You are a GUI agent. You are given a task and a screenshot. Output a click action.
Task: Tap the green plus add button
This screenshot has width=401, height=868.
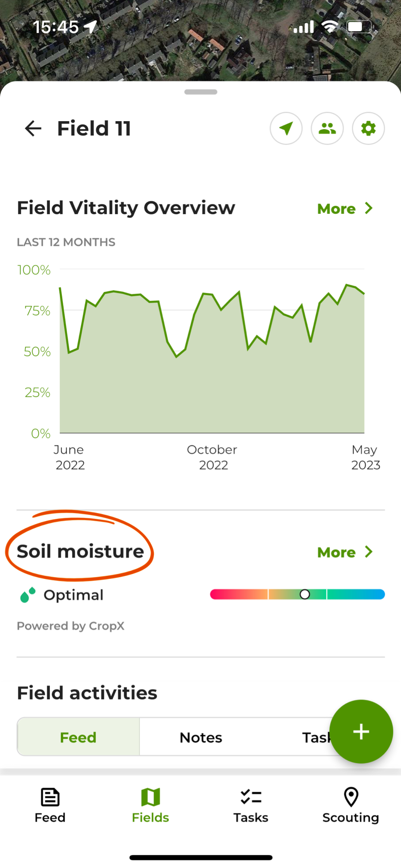361,731
